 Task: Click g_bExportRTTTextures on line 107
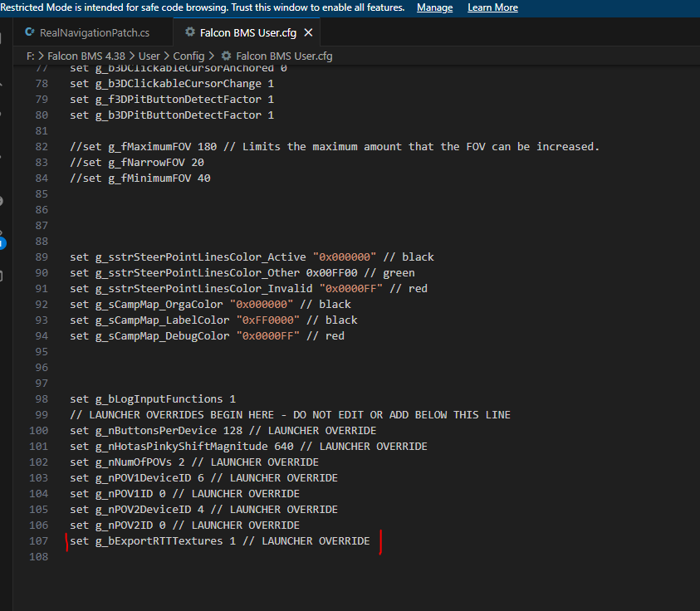tap(159, 541)
